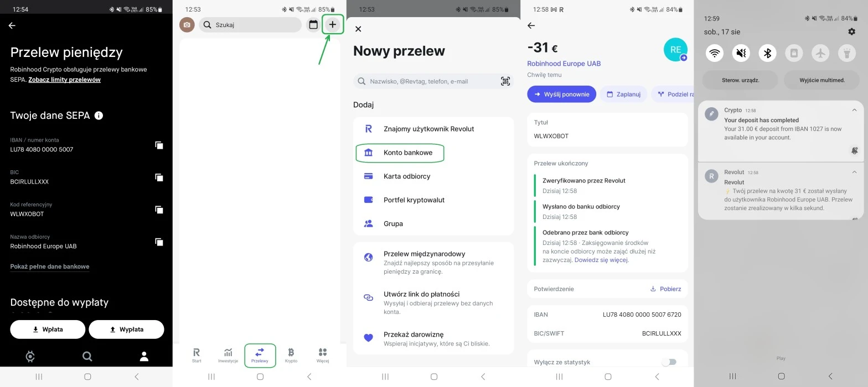Show full bank details link

click(50, 266)
